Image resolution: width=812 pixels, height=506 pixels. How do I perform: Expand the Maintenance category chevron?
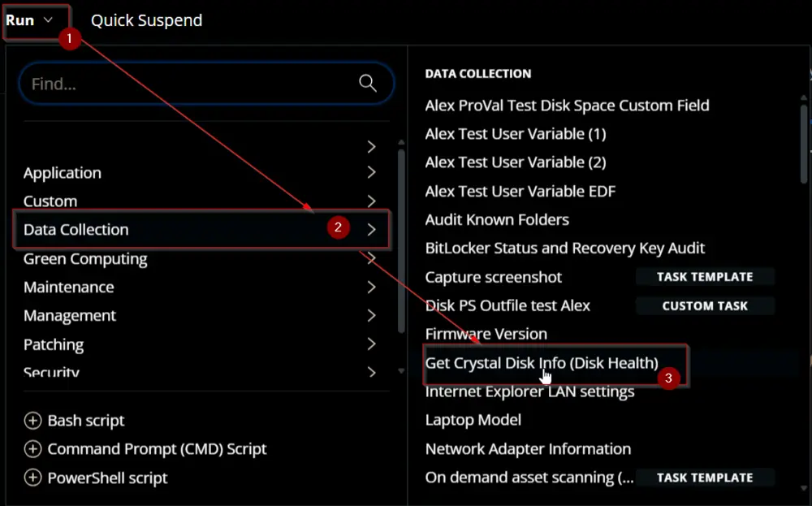click(371, 287)
